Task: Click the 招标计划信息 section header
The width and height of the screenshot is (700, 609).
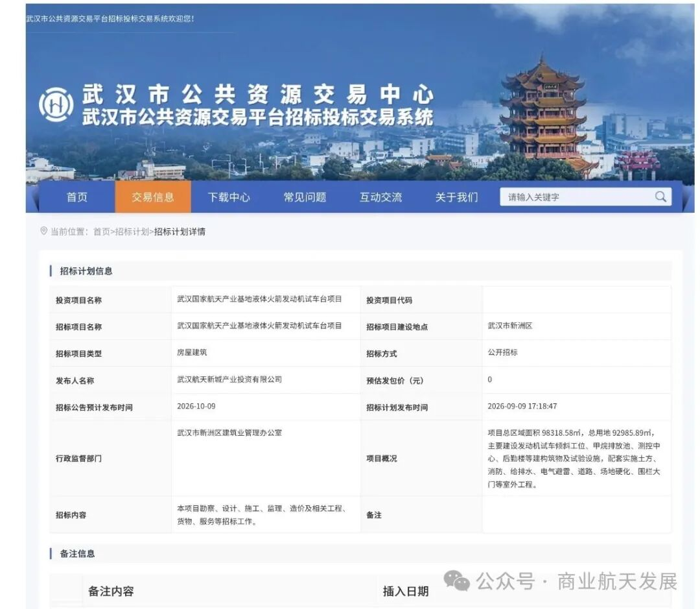Action: pyautogui.click(x=86, y=270)
